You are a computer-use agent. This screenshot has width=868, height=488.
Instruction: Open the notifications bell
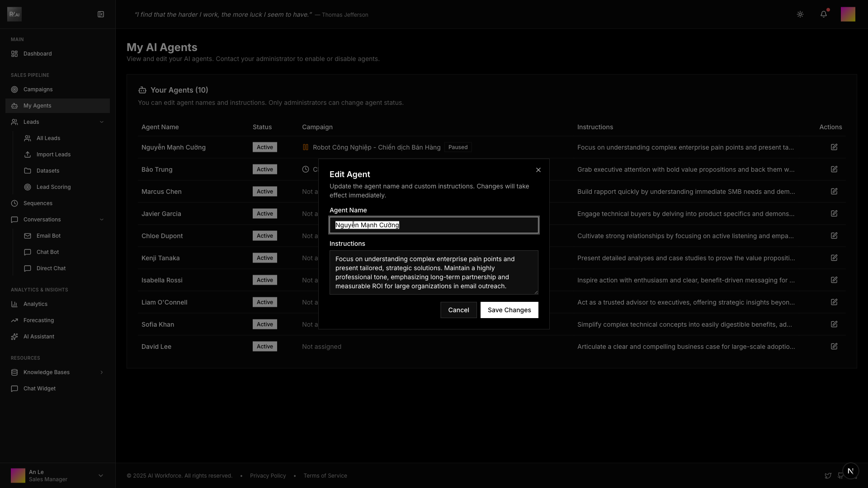pos(824,14)
